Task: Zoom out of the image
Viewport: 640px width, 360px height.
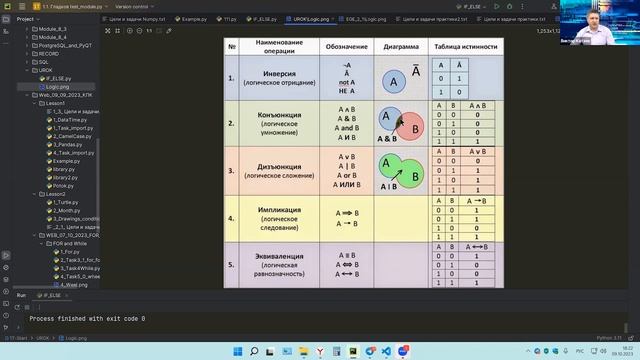Action: coord(139,31)
